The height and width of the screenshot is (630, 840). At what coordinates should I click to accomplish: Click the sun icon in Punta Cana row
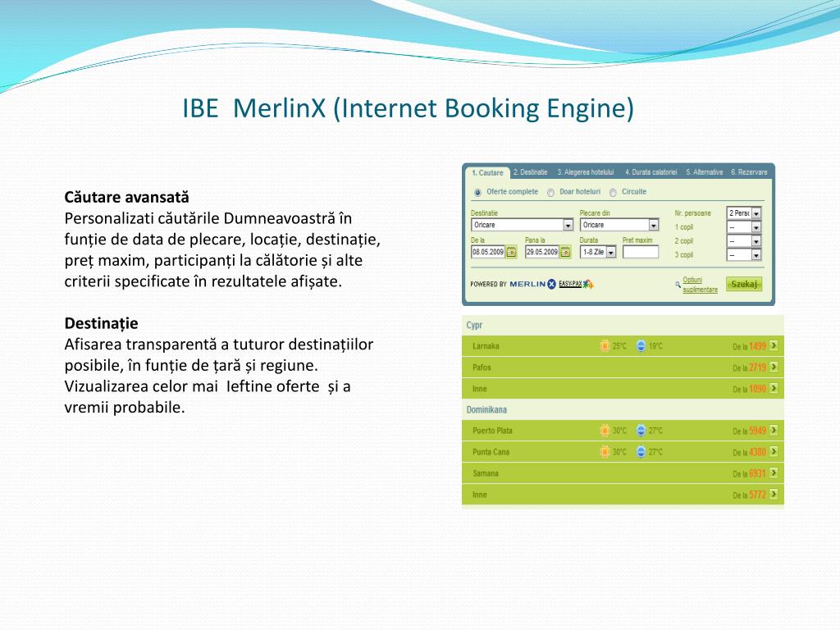[x=605, y=452]
